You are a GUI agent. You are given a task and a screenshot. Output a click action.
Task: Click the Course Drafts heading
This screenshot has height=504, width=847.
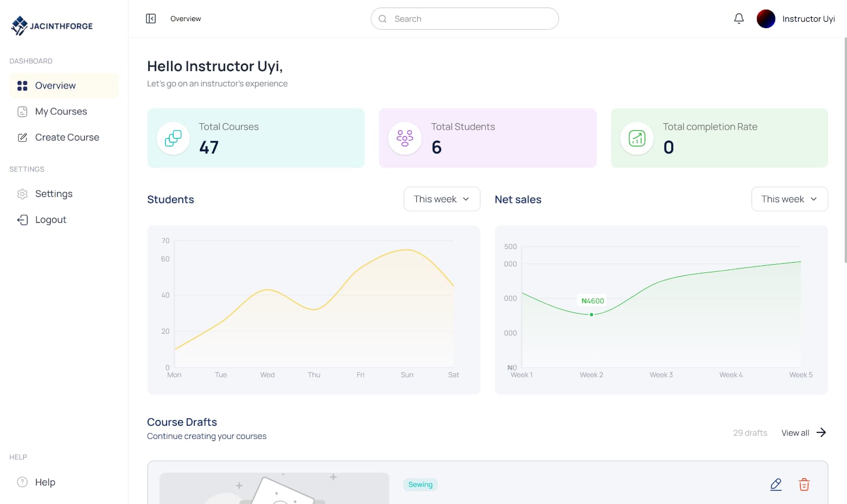[x=182, y=422]
